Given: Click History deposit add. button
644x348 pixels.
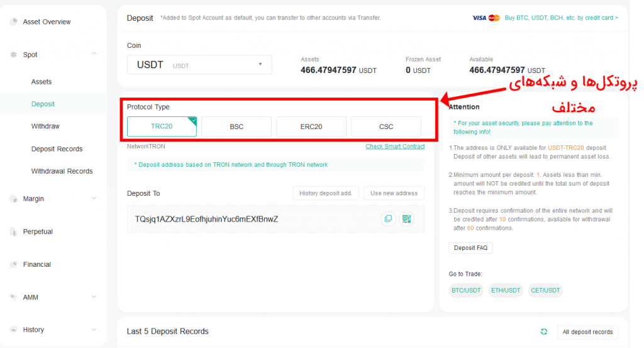Looking at the screenshot, I should [x=326, y=193].
